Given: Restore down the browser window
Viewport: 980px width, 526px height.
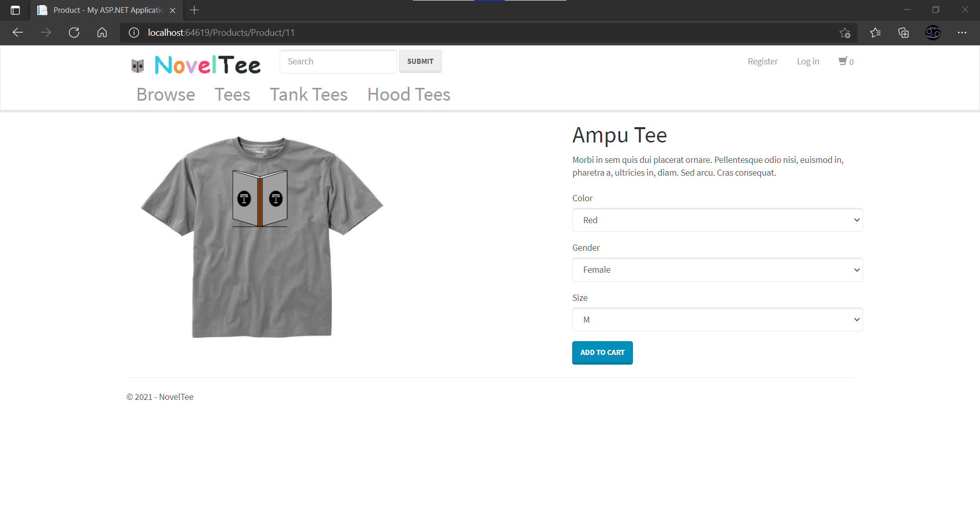Looking at the screenshot, I should coord(936,10).
